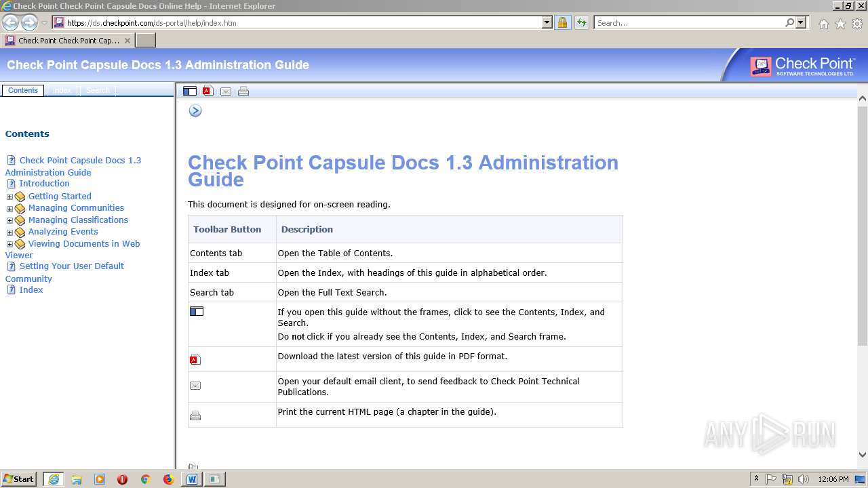Open the Setting Your User Default Community link
Screen dimensions: 868x488
coord(64,272)
